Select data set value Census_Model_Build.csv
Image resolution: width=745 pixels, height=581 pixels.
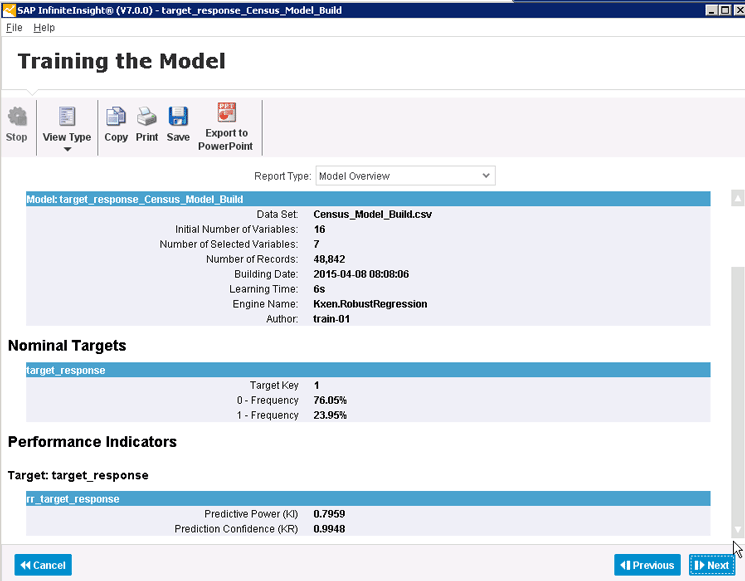pyautogui.click(x=372, y=214)
